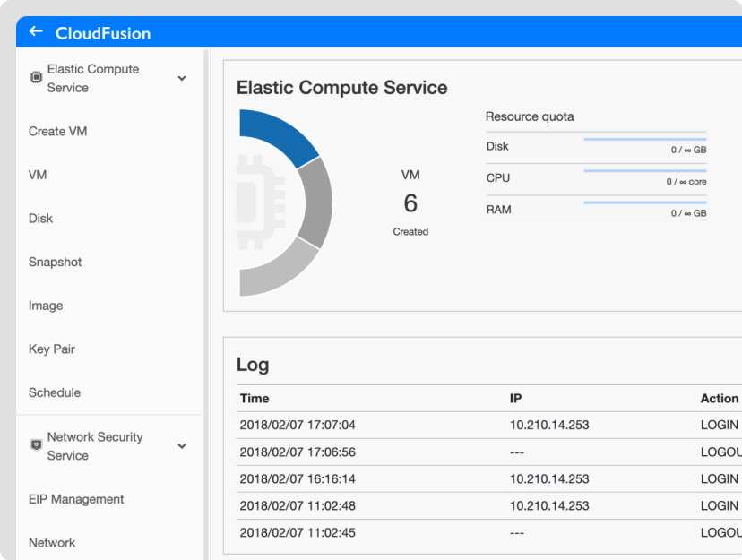742x560 pixels.
Task: Select VM in the sidebar
Action: tap(38, 175)
